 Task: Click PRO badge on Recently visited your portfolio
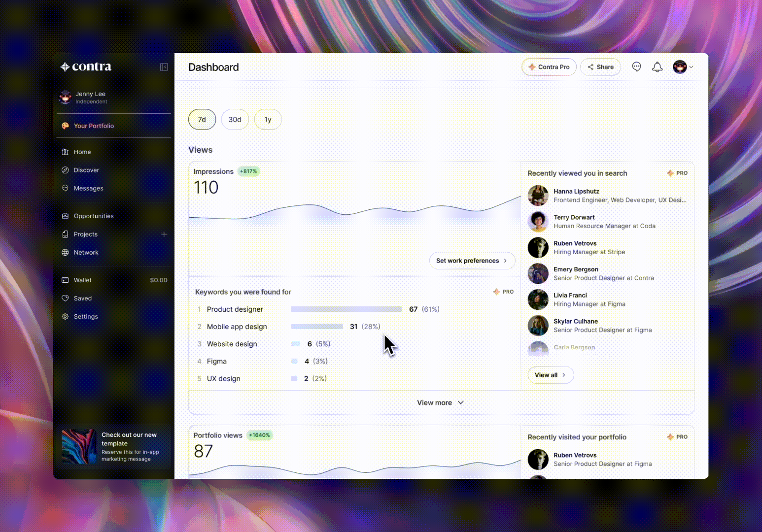click(x=677, y=437)
